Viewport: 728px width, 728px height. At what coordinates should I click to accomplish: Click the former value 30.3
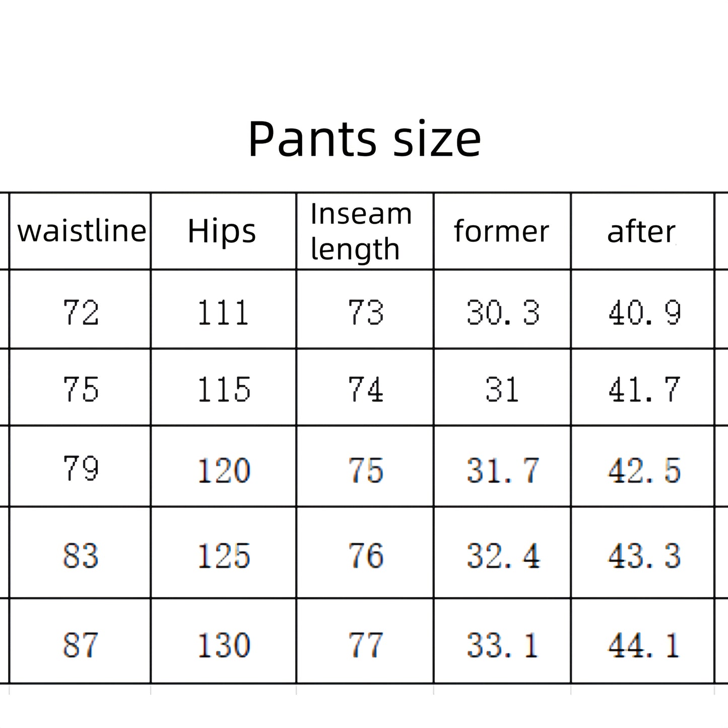click(x=503, y=312)
